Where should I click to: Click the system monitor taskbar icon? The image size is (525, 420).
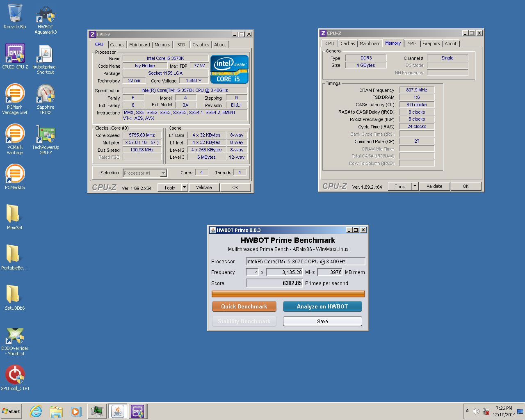(97, 411)
